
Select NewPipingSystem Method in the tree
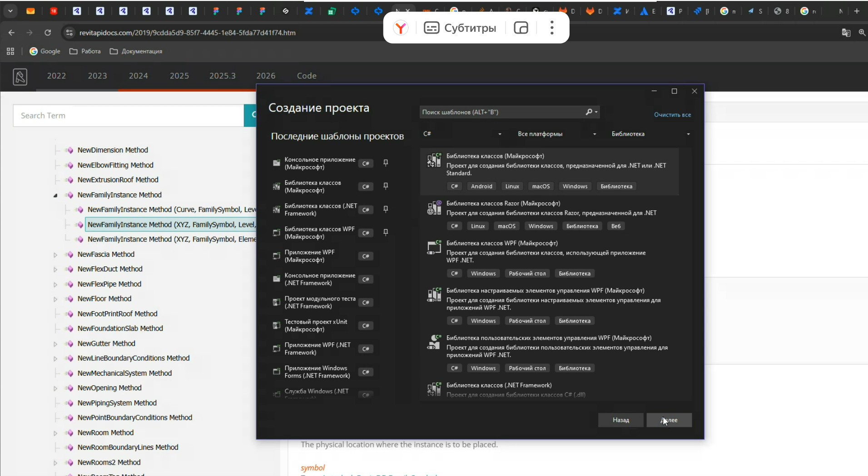point(117,403)
